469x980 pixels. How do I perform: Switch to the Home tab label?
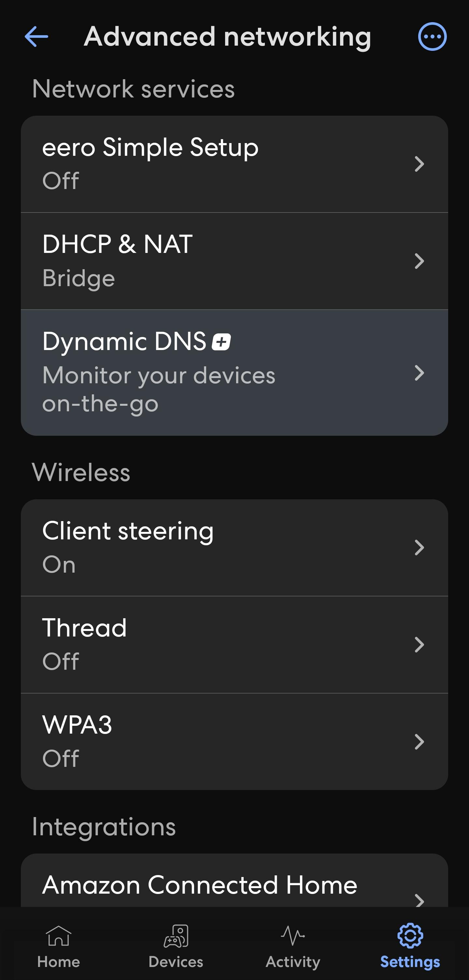click(x=59, y=962)
